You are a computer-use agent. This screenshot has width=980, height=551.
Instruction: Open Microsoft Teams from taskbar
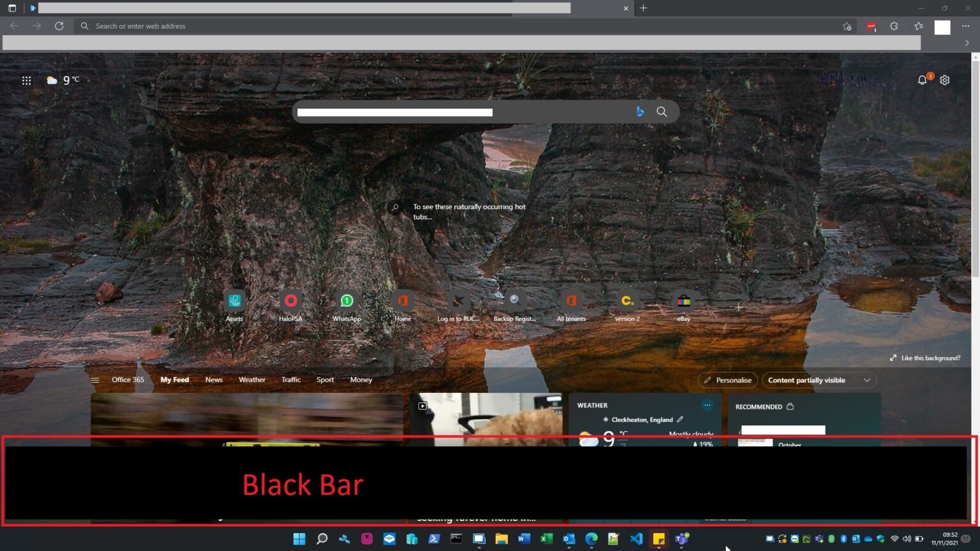click(681, 539)
